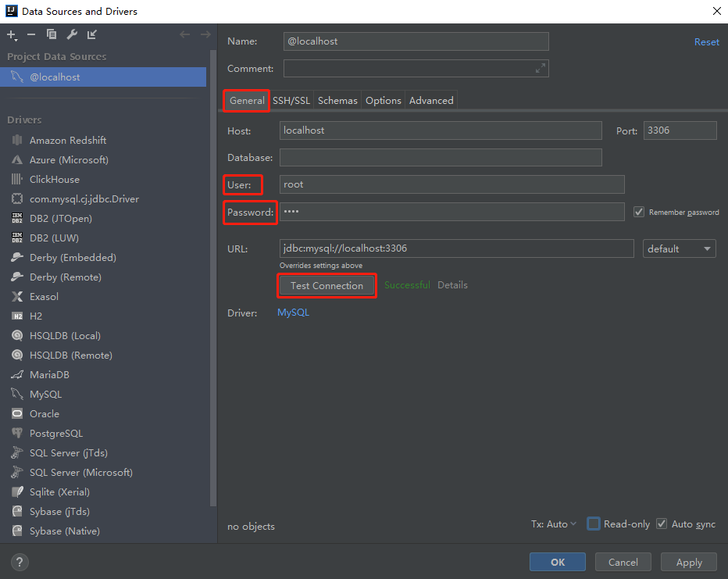Switch to the Options tab
The height and width of the screenshot is (579, 728).
[x=383, y=100]
